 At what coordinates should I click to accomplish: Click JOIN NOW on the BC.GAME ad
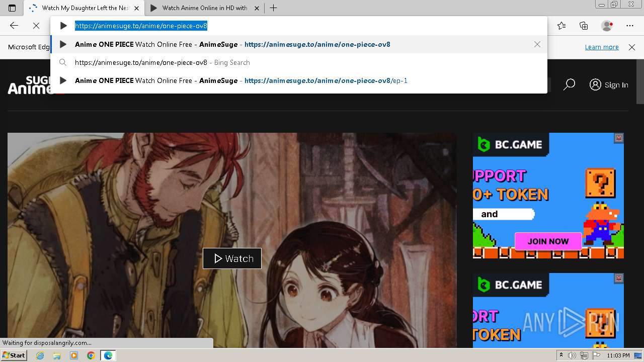(548, 241)
